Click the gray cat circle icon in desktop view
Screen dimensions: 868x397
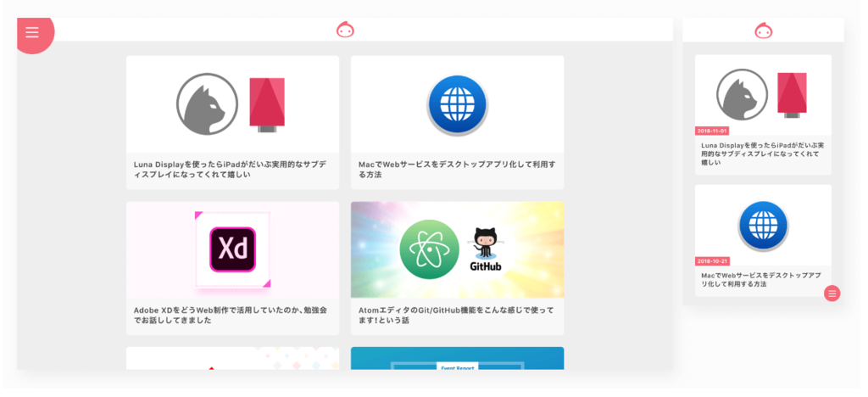(208, 104)
